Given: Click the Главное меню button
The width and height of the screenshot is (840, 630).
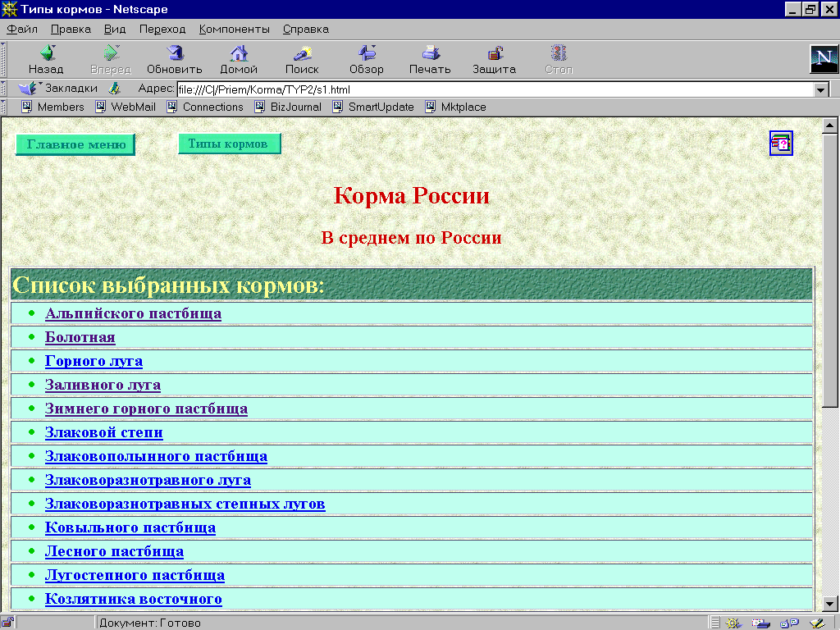Looking at the screenshot, I should (x=75, y=144).
